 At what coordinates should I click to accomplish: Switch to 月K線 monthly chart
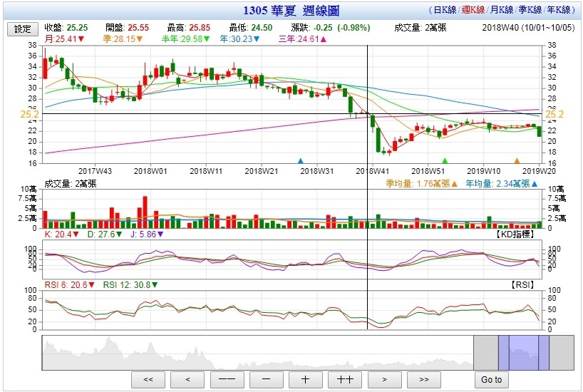pos(501,10)
